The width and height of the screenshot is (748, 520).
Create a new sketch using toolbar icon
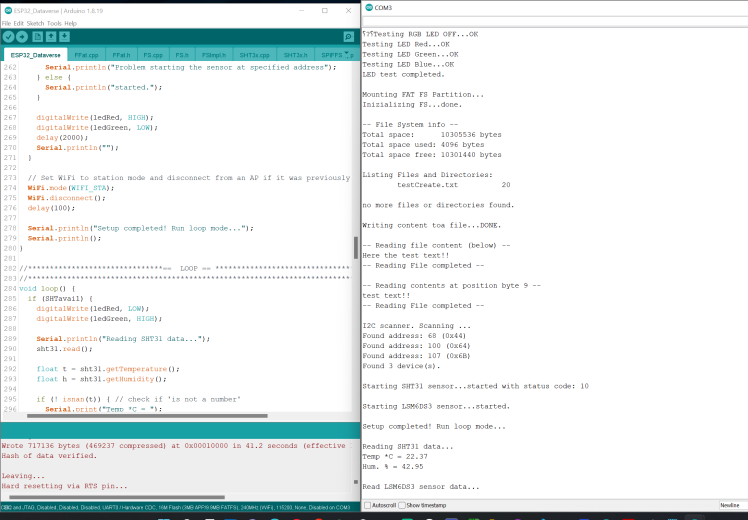[x=39, y=37]
